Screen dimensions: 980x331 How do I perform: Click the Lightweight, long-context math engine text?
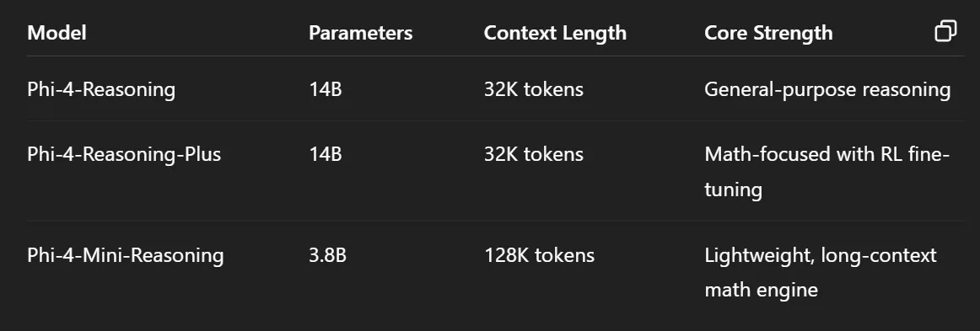tap(821, 272)
